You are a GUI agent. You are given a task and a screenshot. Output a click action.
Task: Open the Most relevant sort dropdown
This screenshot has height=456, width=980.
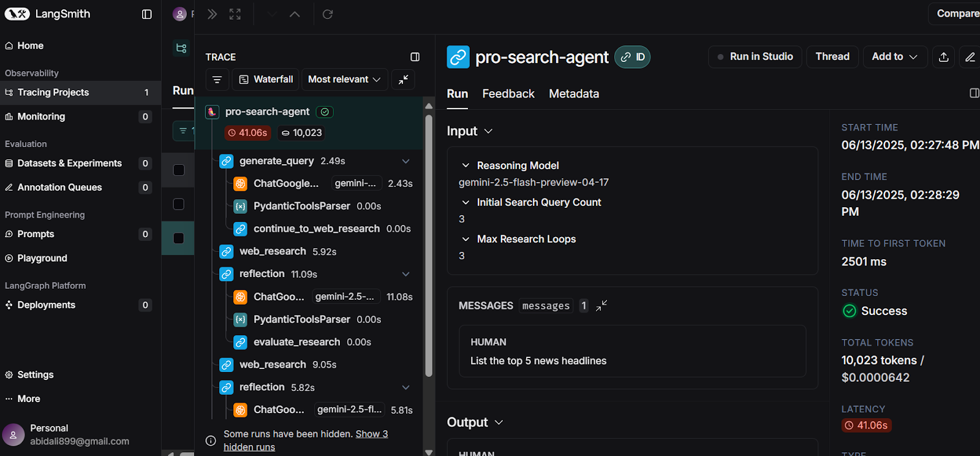(345, 80)
